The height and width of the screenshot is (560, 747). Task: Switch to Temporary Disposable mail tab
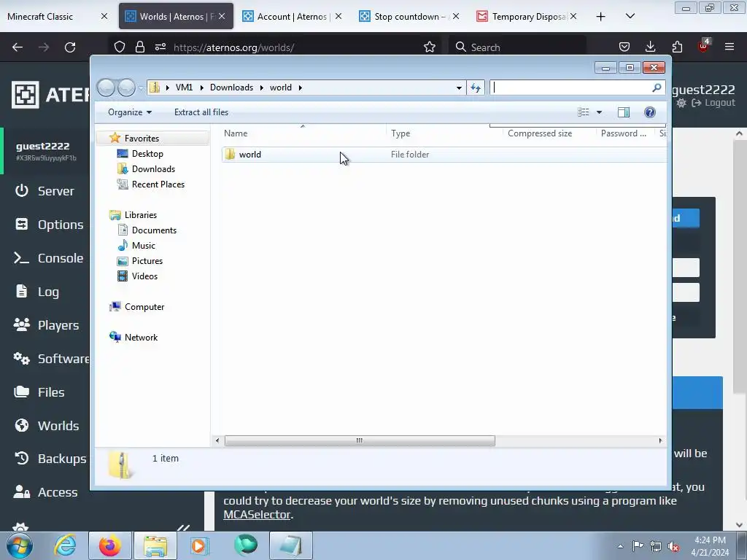pyautogui.click(x=527, y=16)
